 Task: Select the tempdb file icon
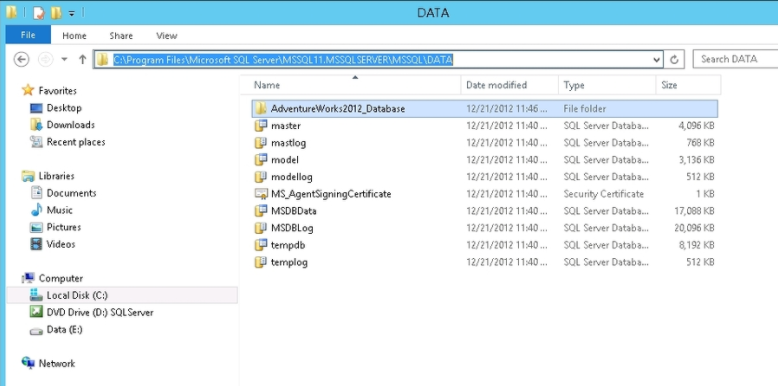point(261,245)
